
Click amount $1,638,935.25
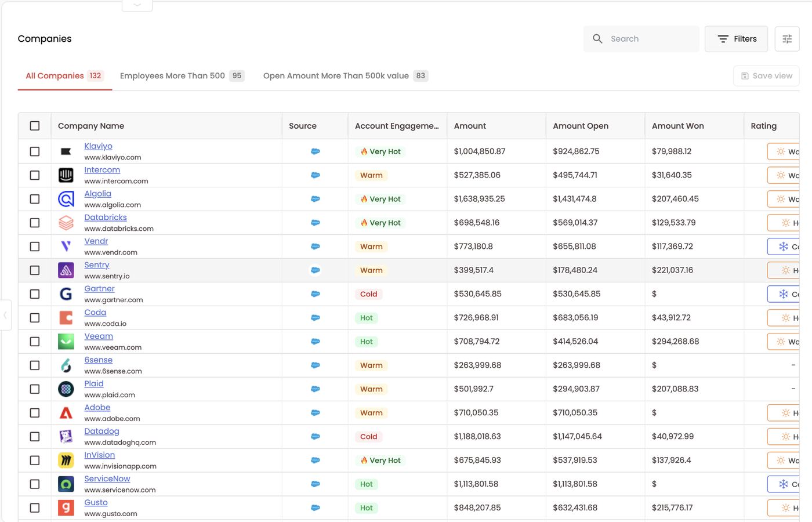tap(480, 199)
